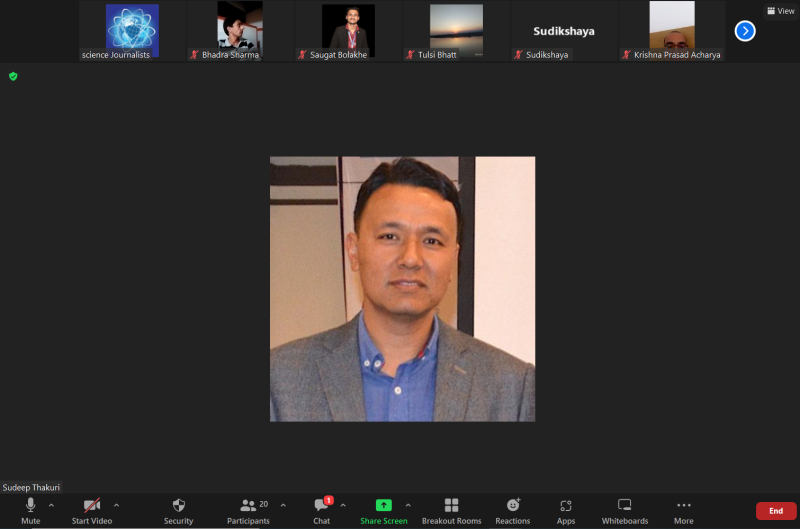Click the green Share Screen icon
This screenshot has height=529, width=800.
tap(383, 505)
